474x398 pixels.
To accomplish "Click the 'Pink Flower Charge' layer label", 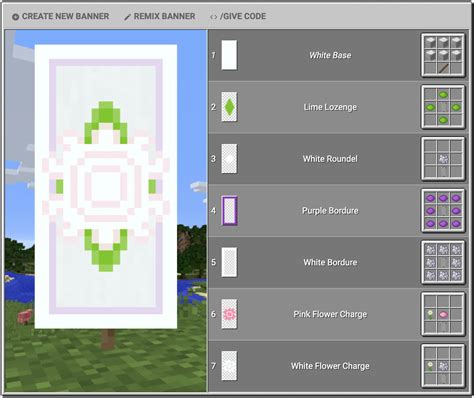I will click(330, 314).
